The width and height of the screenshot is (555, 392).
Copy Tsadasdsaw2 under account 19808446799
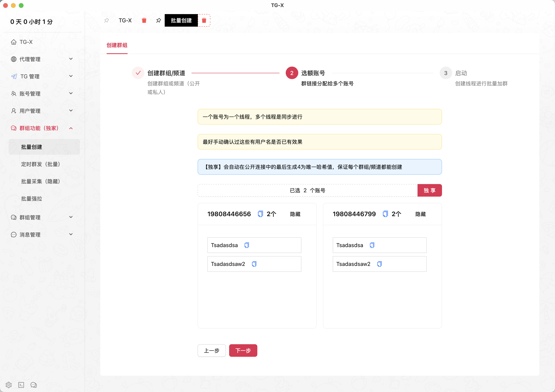(380, 264)
